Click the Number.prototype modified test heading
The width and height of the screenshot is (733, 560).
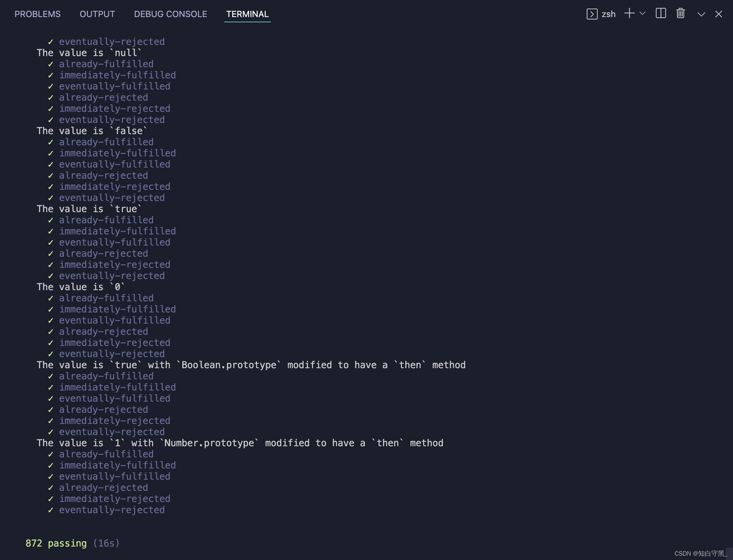(x=240, y=443)
